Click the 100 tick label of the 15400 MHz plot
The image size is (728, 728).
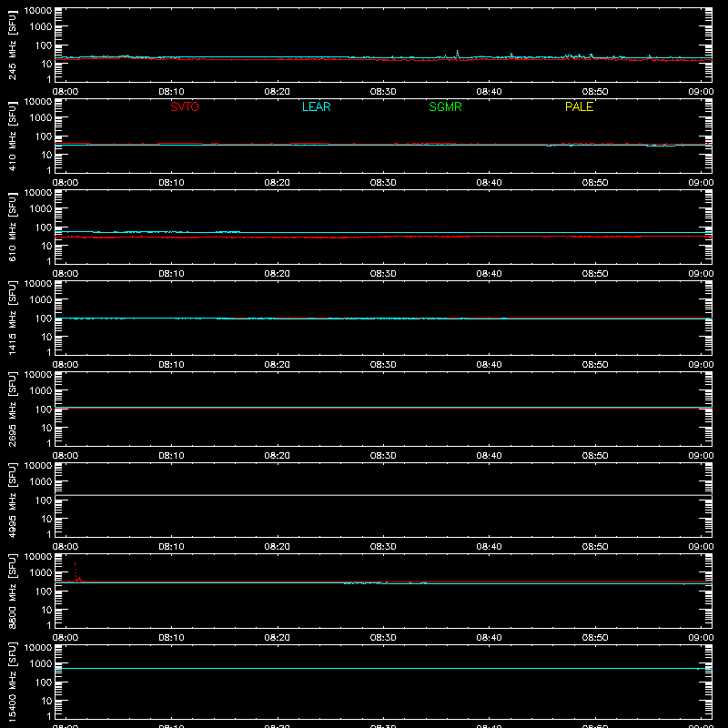point(44,682)
